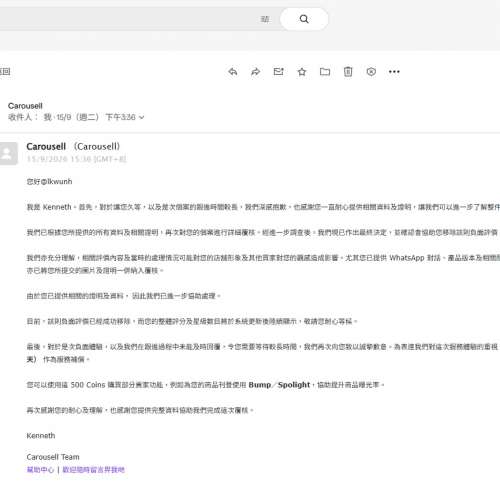Focus the mail search field
The height and width of the screenshot is (500, 500).
click(x=127, y=19)
